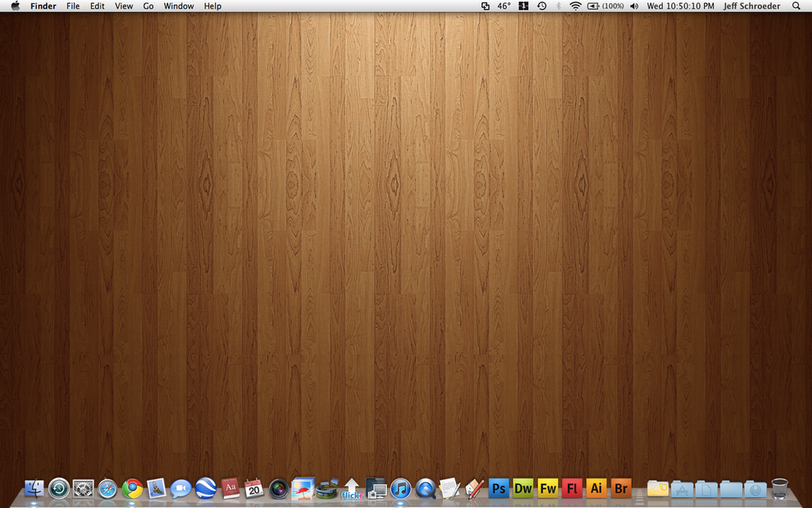Open Adobe Bridge (Br) in the Dock

click(x=620, y=488)
